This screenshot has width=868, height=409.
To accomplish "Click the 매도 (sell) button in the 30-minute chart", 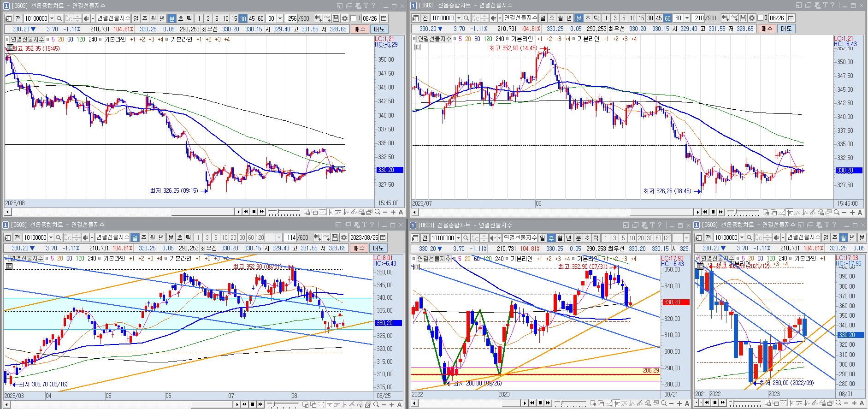I will (x=379, y=29).
